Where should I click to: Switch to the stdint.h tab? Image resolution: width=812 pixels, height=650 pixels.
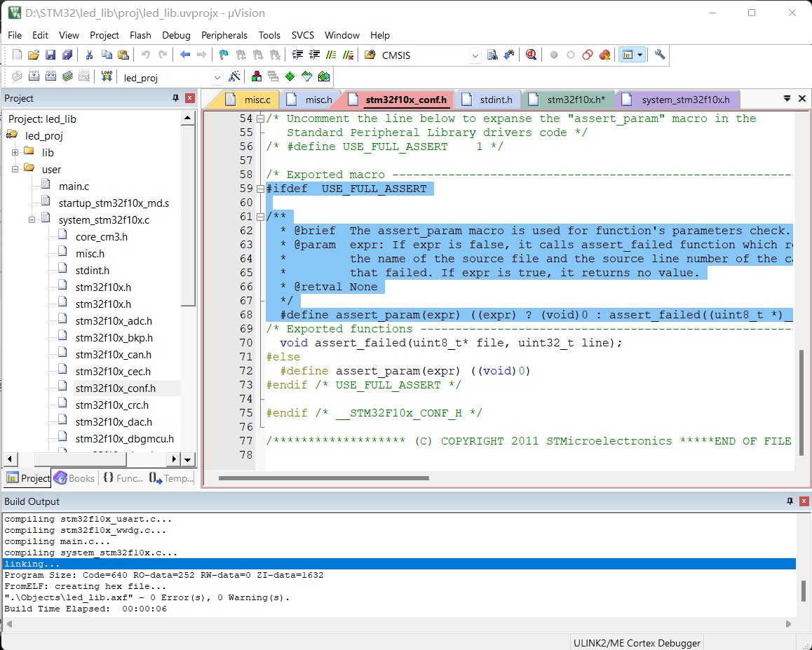[x=493, y=100]
